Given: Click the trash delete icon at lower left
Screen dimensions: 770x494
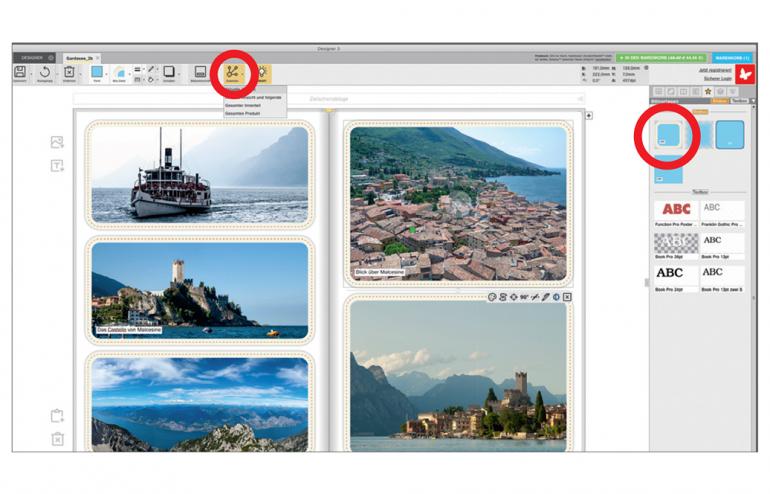Looking at the screenshot, I should click(x=57, y=439).
